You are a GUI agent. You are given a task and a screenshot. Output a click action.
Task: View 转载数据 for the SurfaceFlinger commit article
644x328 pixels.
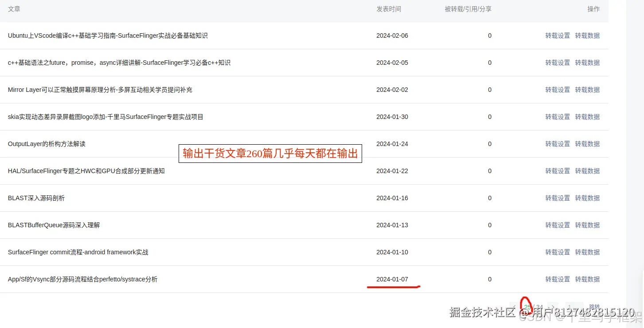tap(587, 252)
